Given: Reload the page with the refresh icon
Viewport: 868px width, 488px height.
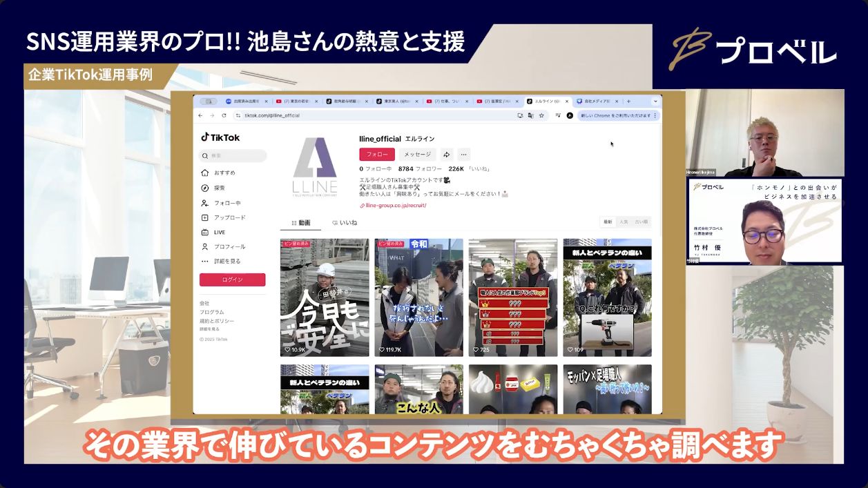Looking at the screenshot, I should point(224,115).
